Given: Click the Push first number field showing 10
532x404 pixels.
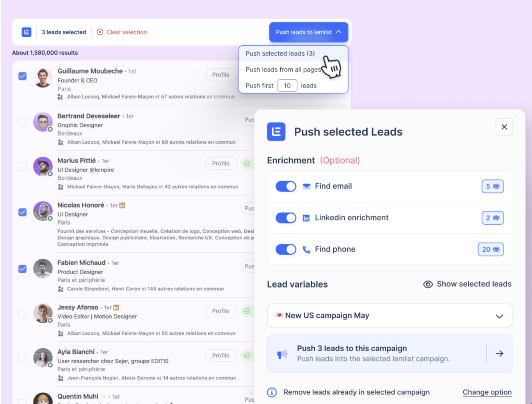Looking at the screenshot, I should pyautogui.click(x=287, y=86).
